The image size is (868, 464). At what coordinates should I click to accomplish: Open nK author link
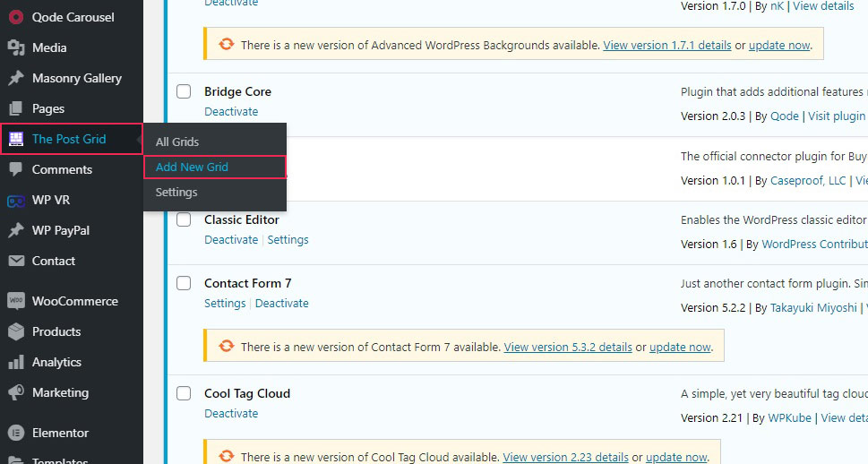pyautogui.click(x=778, y=6)
